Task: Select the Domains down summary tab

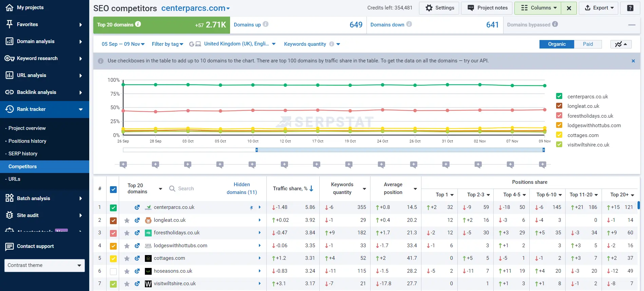Action: pos(435,25)
